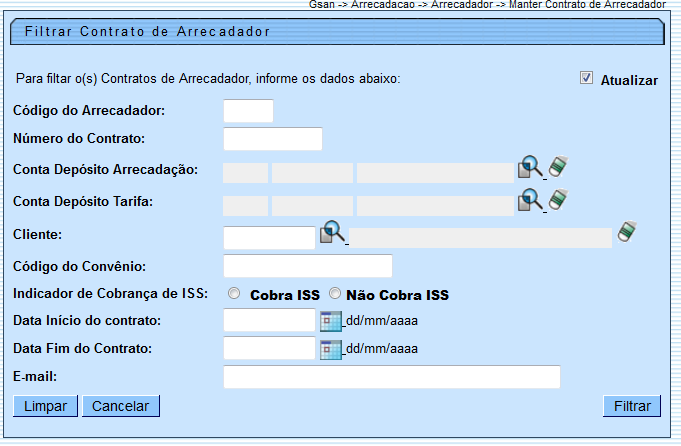Click the 'E-mail:' label
The height and width of the screenshot is (446, 681).
[35, 377]
